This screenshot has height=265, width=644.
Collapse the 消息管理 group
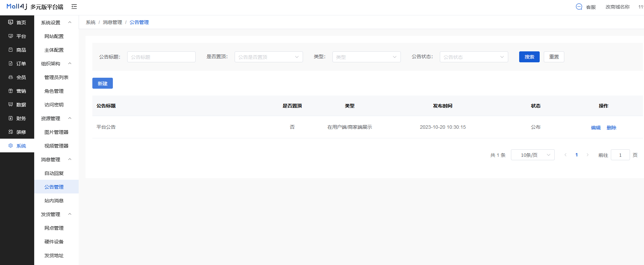[70, 159]
